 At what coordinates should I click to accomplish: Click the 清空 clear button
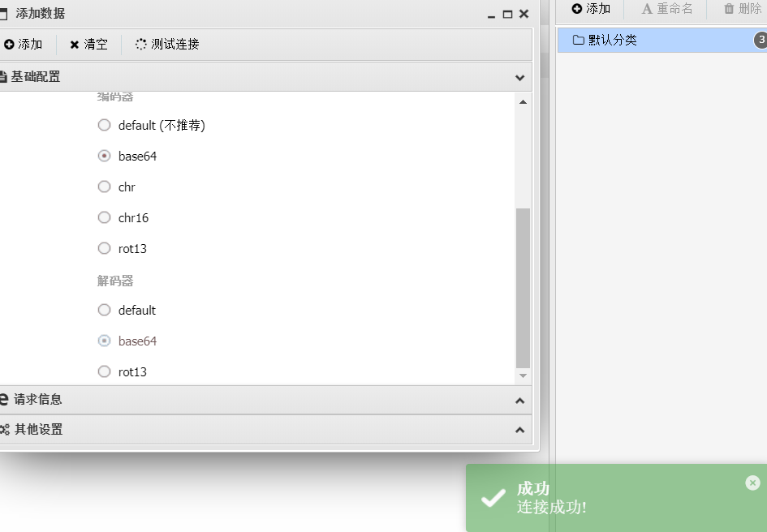(89, 45)
